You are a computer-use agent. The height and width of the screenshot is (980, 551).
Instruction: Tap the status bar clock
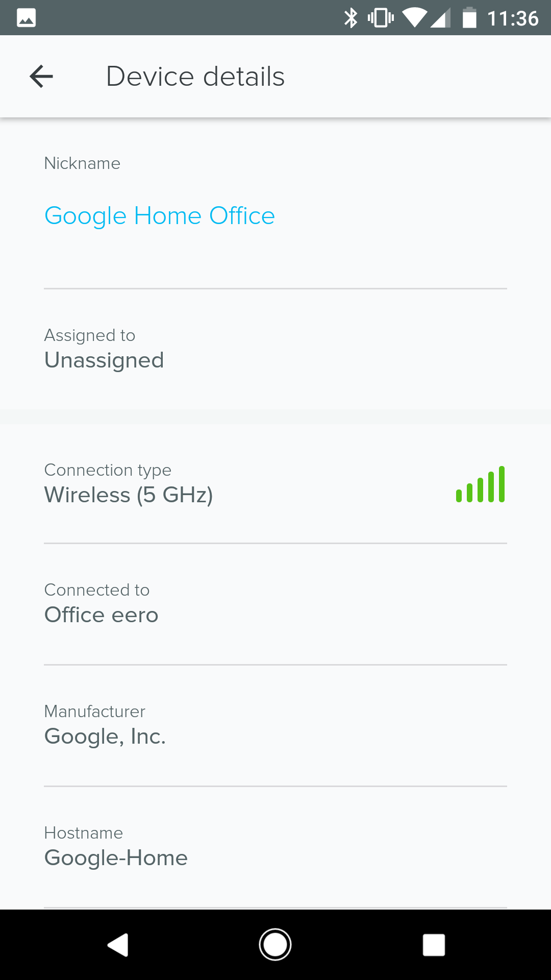pyautogui.click(x=512, y=18)
